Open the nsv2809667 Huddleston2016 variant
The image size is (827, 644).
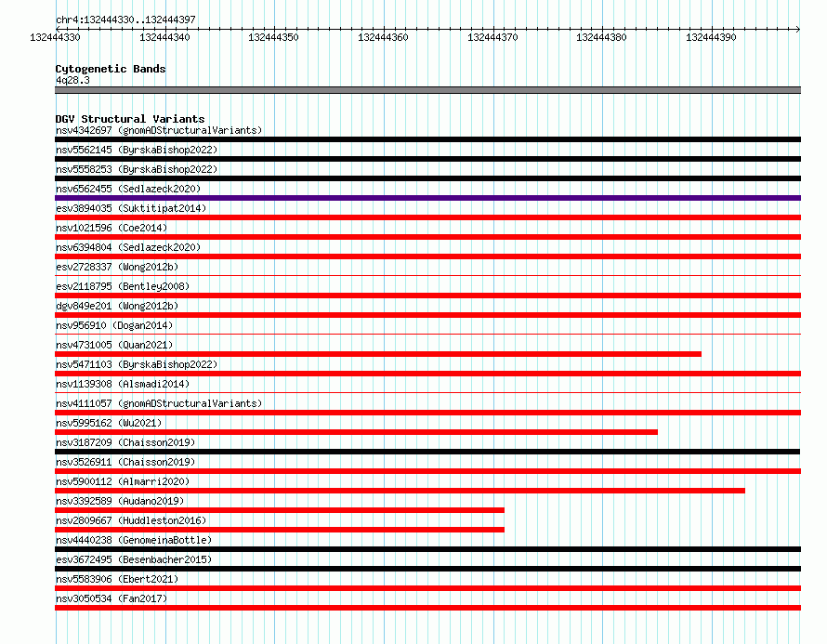point(131,520)
